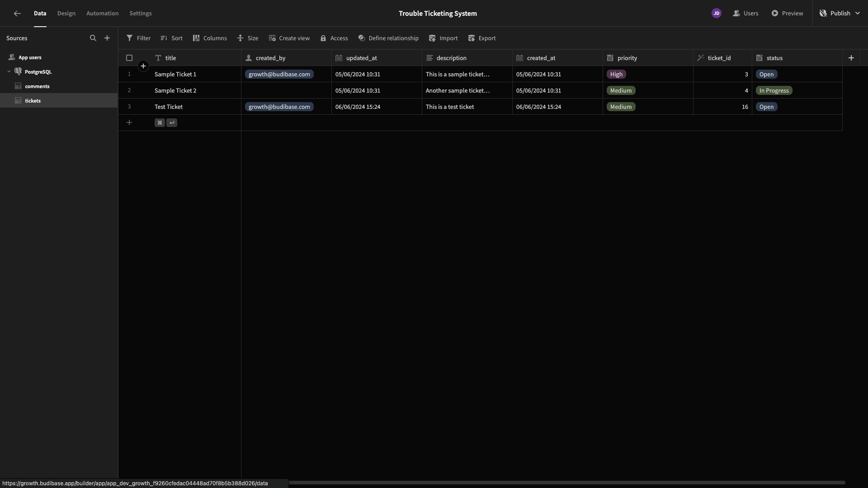Screen dimensions: 868x488
Task: Expand the PostgreSQL database tree
Action: coord(9,71)
